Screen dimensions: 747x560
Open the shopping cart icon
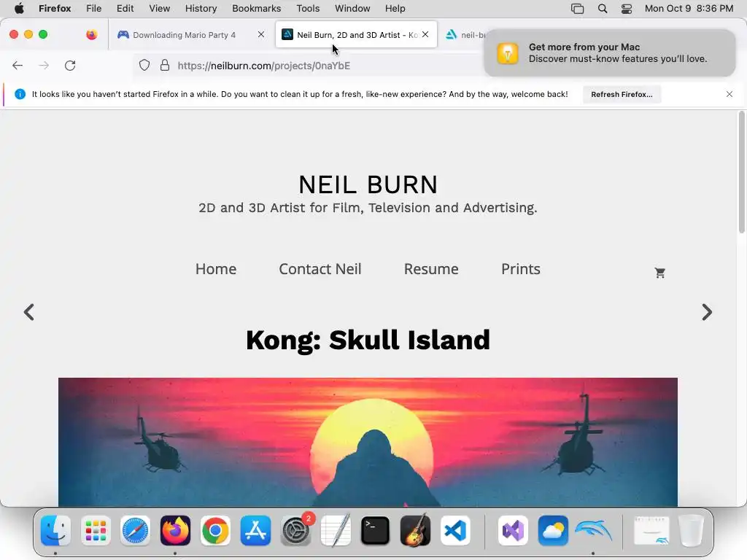coord(659,273)
